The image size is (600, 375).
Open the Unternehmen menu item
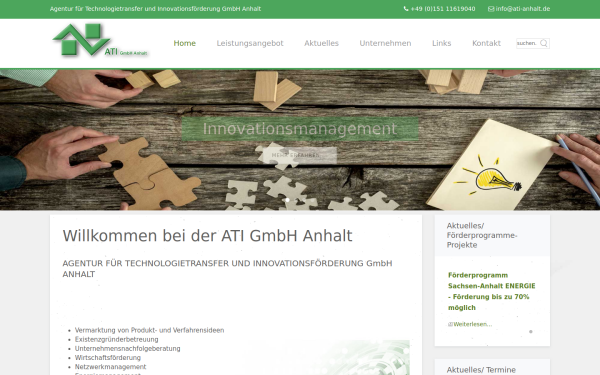tap(385, 43)
